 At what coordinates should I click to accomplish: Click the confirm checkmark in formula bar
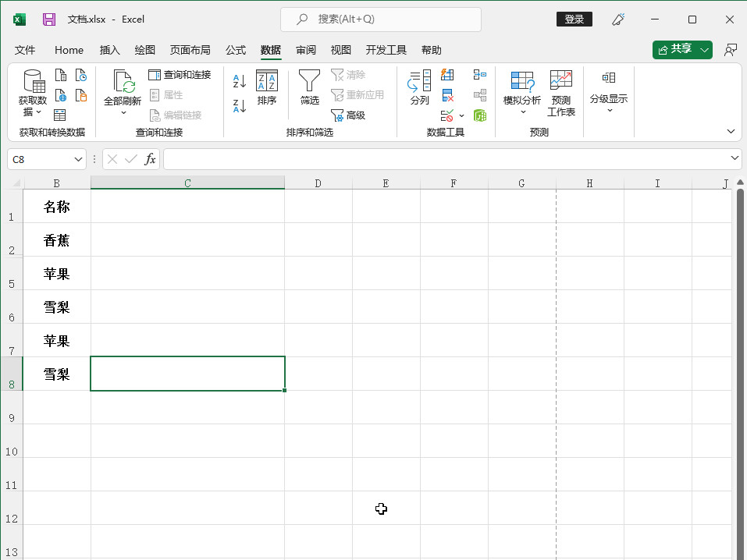coord(131,159)
